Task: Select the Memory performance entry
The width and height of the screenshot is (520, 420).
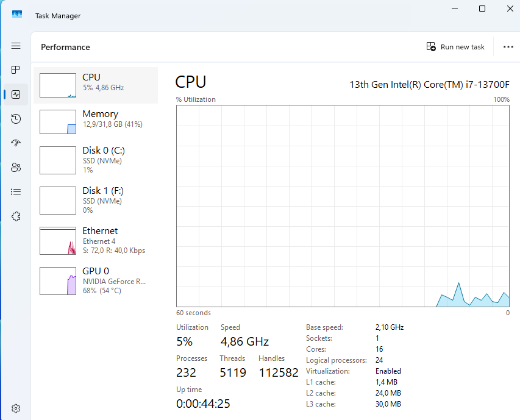Action: tap(96, 122)
